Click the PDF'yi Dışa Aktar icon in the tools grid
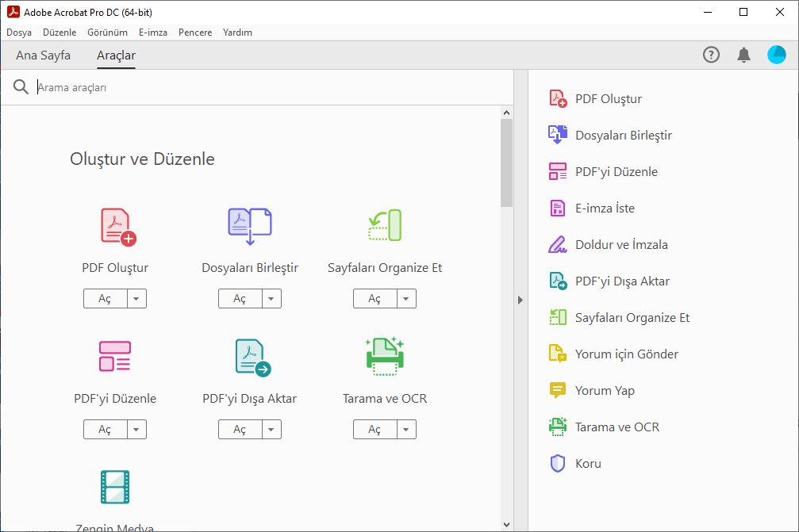799x532 pixels. [x=253, y=358]
